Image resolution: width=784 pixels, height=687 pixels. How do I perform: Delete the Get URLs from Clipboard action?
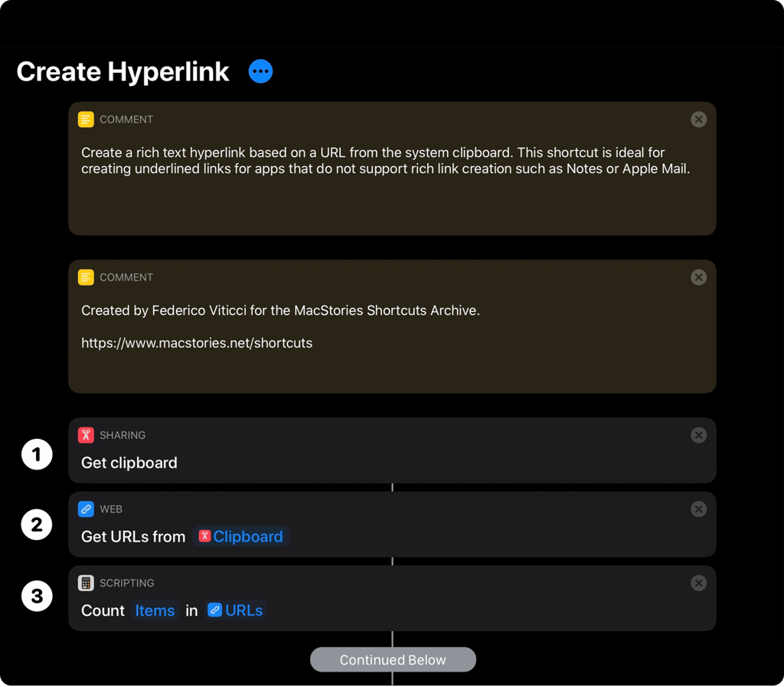[x=698, y=509]
